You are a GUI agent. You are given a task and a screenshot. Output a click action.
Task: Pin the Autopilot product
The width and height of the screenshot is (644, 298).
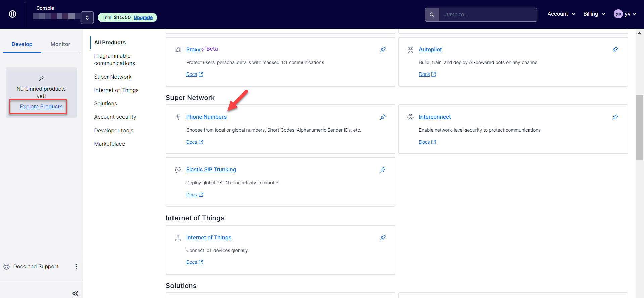615,50
